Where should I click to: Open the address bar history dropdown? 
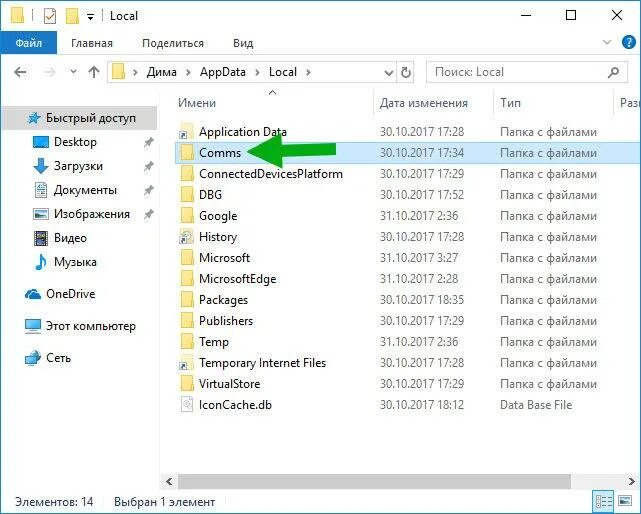point(389,73)
